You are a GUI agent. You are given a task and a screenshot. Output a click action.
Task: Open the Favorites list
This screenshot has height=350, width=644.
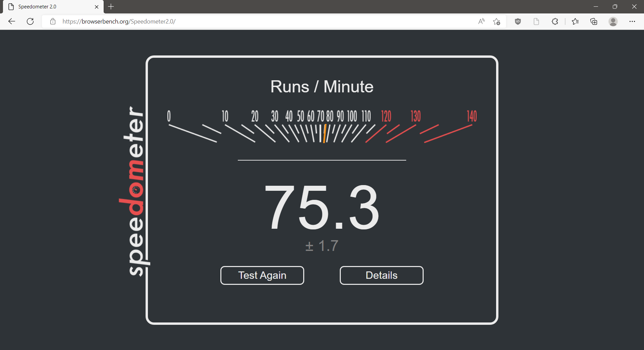point(575,21)
